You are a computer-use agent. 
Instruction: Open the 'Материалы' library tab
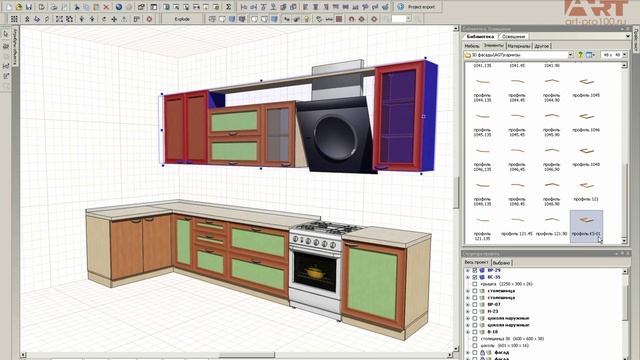(x=519, y=46)
